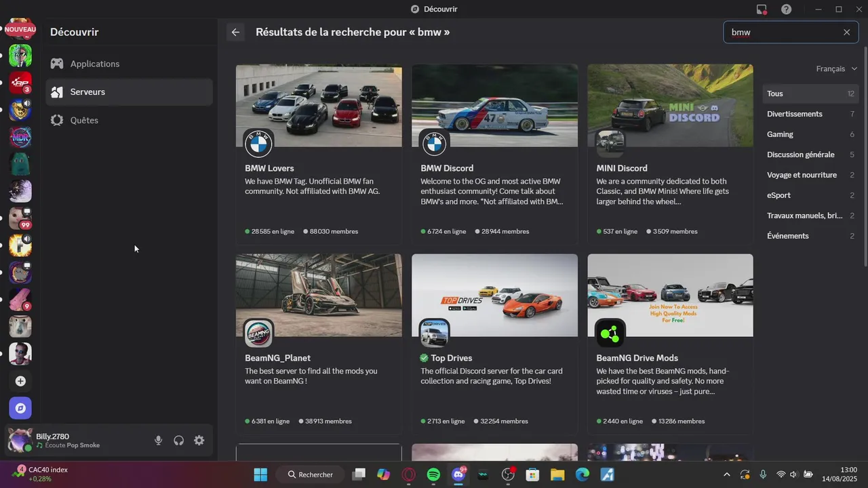Viewport: 868px width, 488px height.
Task: Open Microsoft Edge from the taskbar
Action: (x=582, y=474)
